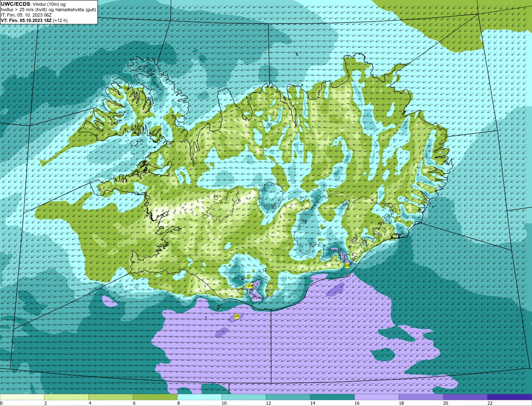The height and width of the screenshot is (406, 532).
Task: Click the legend scale number 8
Action: click(178, 403)
